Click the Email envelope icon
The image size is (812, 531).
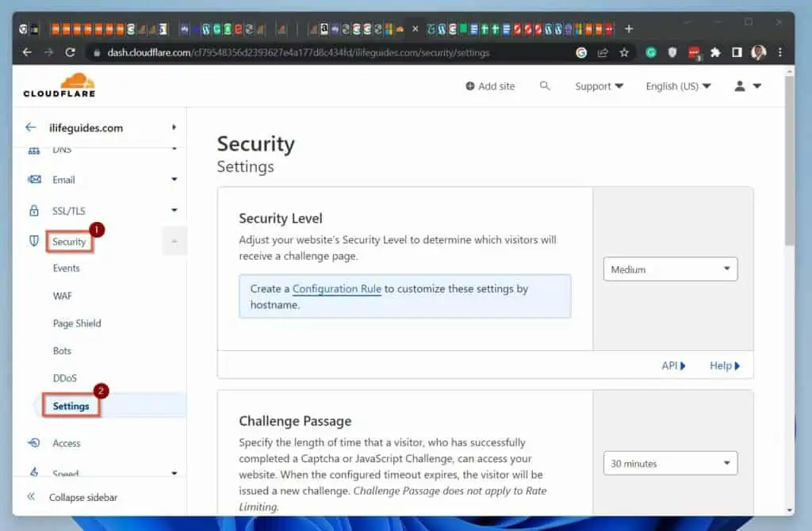click(34, 179)
